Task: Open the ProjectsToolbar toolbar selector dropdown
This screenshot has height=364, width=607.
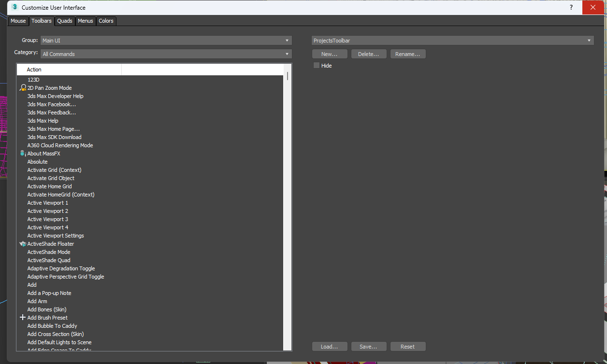Action: [452, 41]
